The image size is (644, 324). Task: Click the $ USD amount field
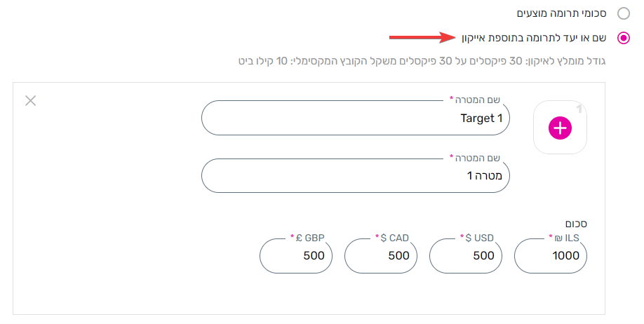pos(465,256)
